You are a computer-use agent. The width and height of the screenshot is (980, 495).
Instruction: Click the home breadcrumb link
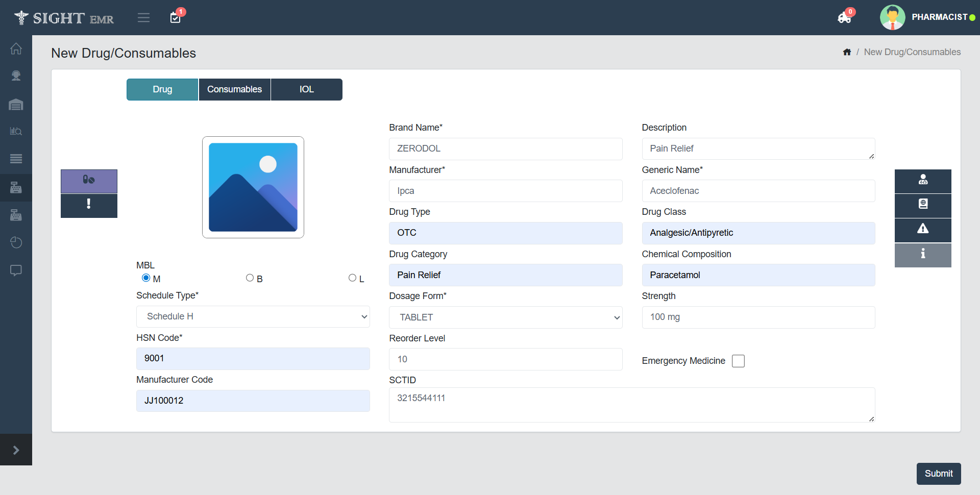(847, 53)
